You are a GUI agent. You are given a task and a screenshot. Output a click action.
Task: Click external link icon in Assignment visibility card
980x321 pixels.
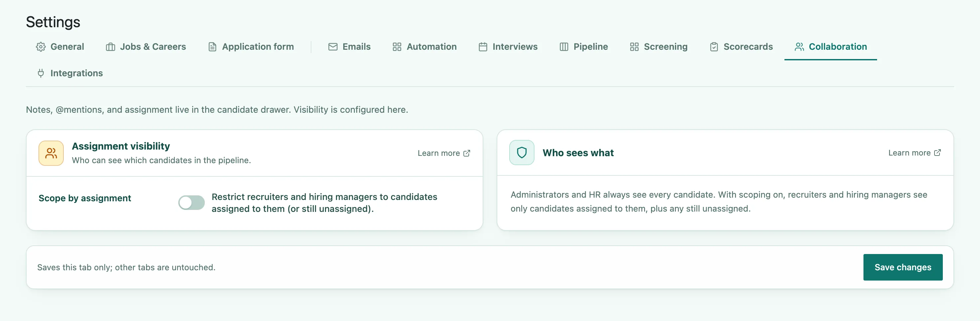(x=467, y=153)
